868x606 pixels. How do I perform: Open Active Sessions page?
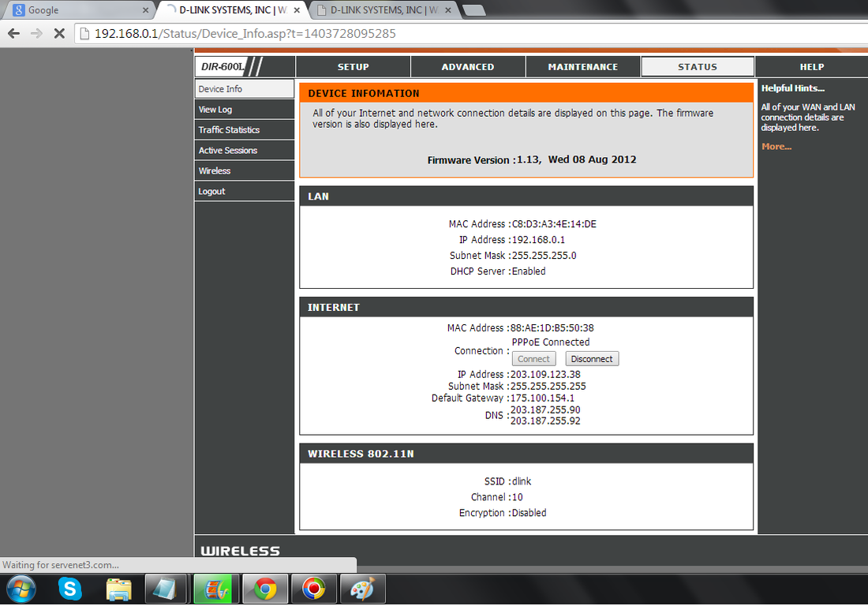tap(244, 151)
